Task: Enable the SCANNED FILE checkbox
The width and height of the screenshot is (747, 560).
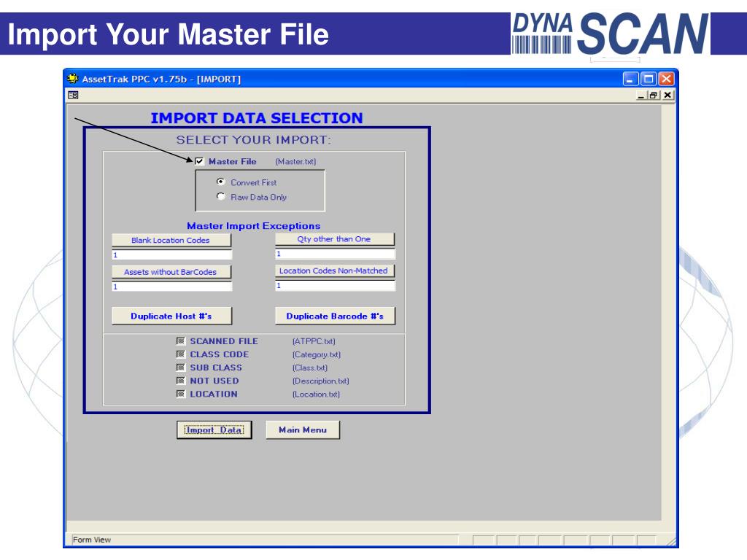Action: [181, 341]
